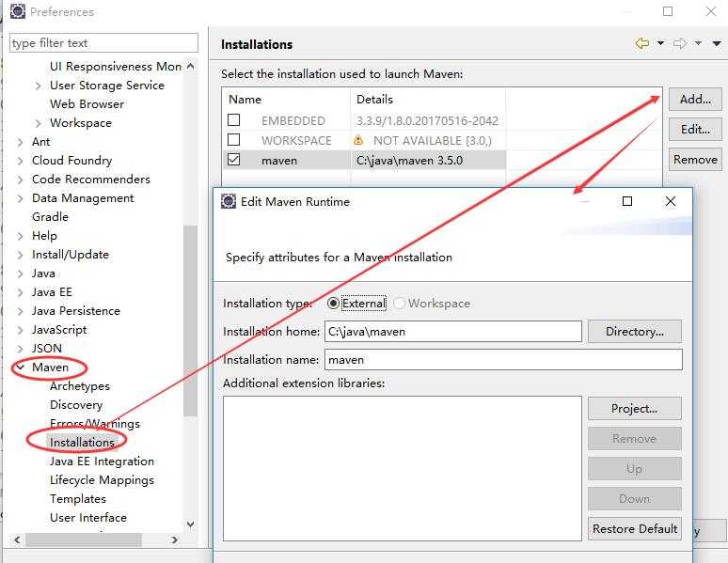The width and height of the screenshot is (728, 563).
Task: Expand the Java EE node
Action: (20, 292)
